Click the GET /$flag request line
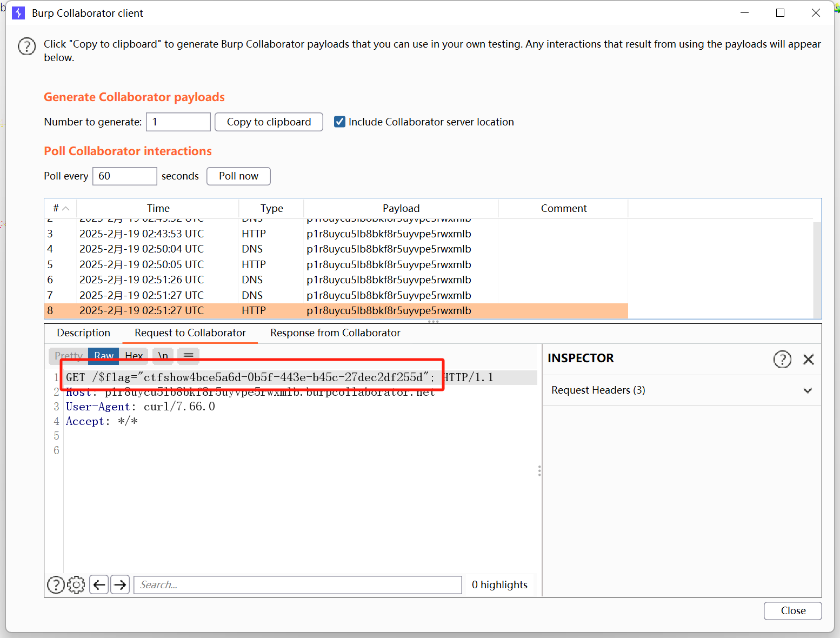The width and height of the screenshot is (840, 638). [x=280, y=377]
